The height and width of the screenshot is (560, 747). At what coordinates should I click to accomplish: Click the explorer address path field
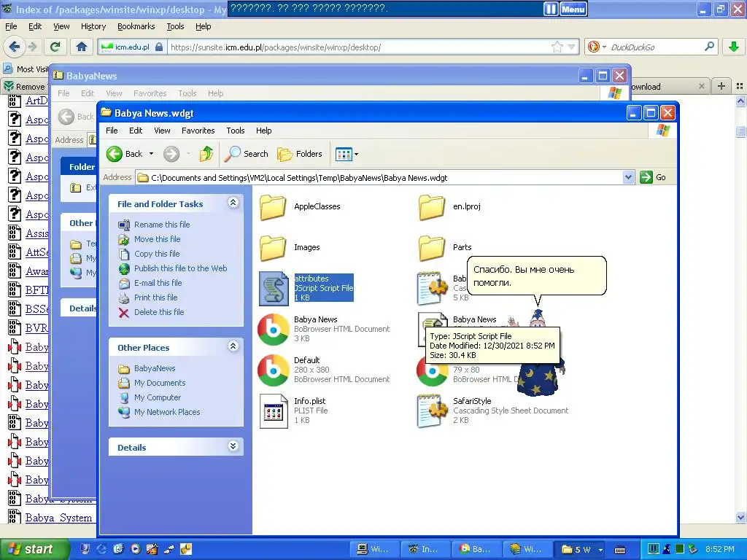point(379,178)
